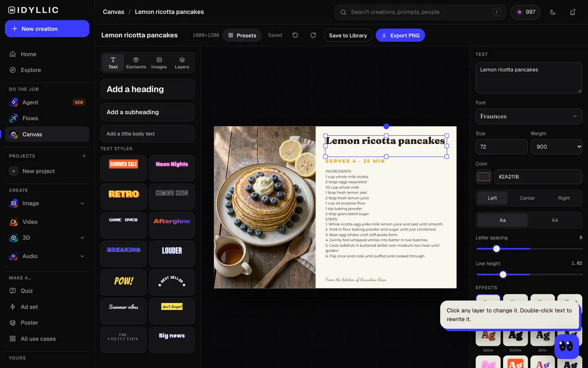Open Agent in the sidebar
Image resolution: width=588 pixels, height=368 pixels.
coord(47,102)
